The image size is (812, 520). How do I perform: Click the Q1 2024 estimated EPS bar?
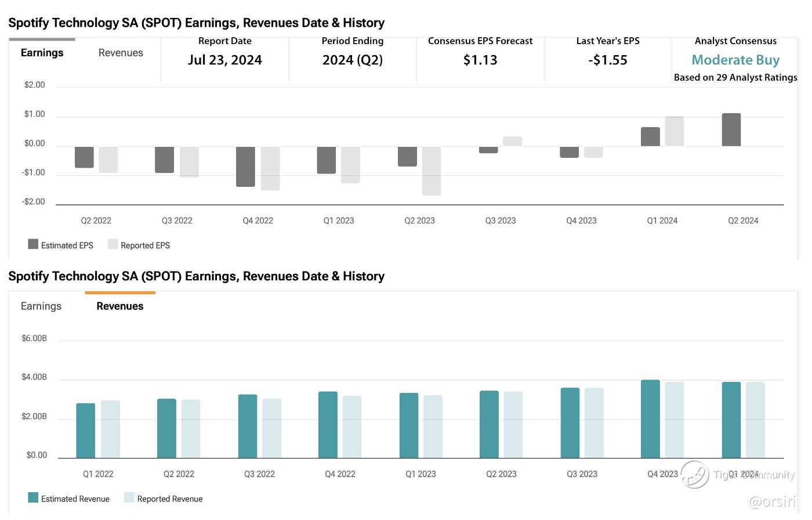[650, 137]
